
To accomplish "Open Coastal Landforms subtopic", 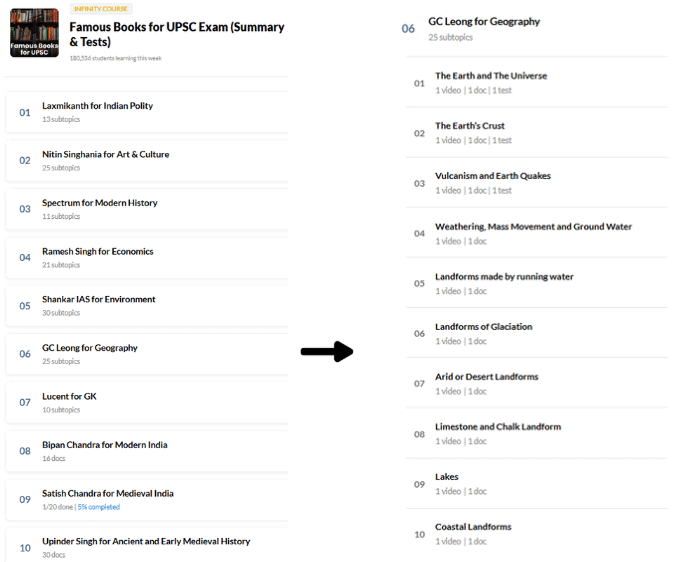I will tap(536, 534).
